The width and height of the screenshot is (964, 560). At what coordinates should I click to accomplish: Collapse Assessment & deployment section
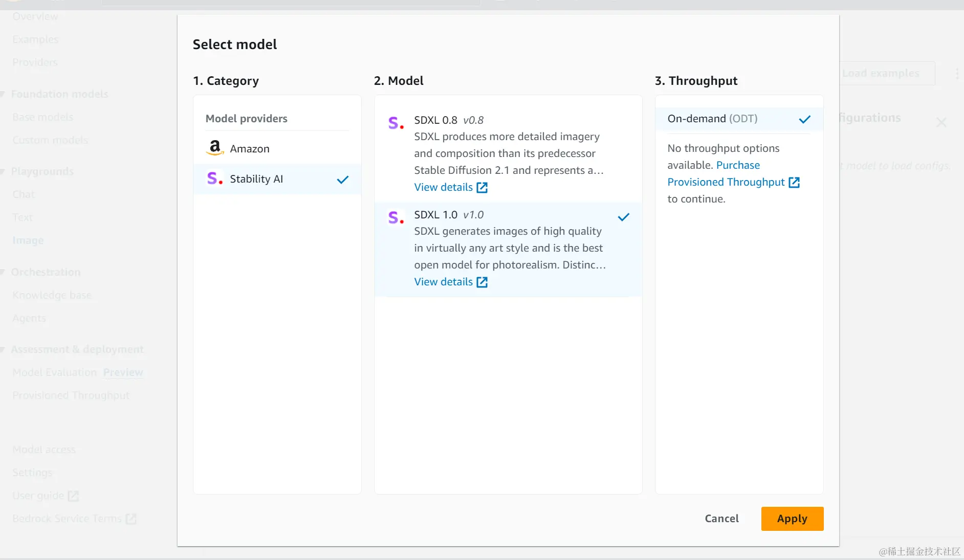3,349
